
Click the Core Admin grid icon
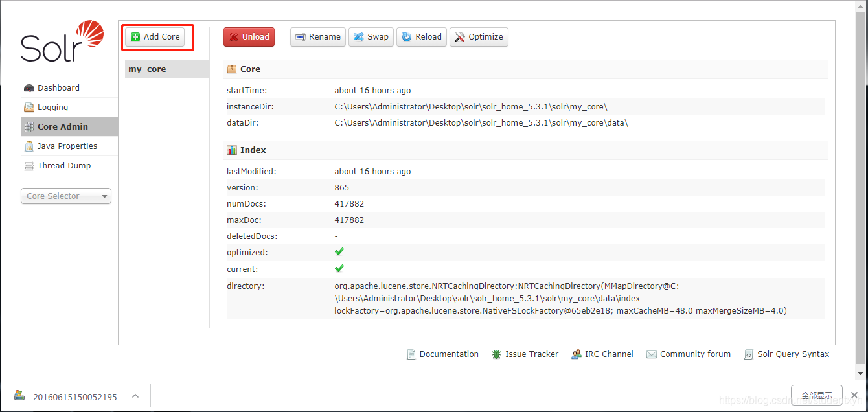tap(29, 127)
